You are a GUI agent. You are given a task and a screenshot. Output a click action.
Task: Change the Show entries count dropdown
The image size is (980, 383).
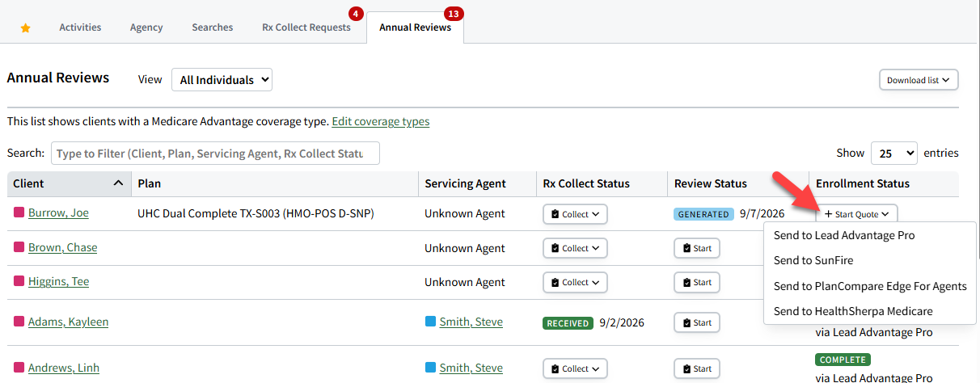tap(894, 153)
